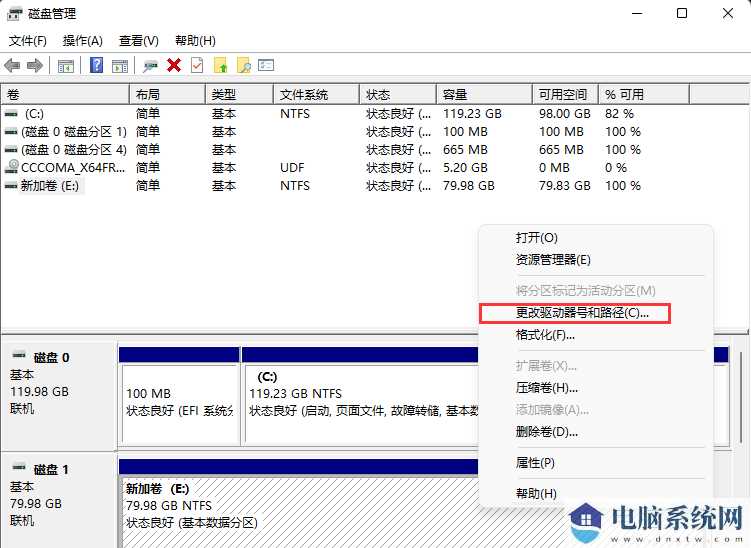Sort by the 可用空间 column header
Viewport: 751px width, 548px height.
566,94
